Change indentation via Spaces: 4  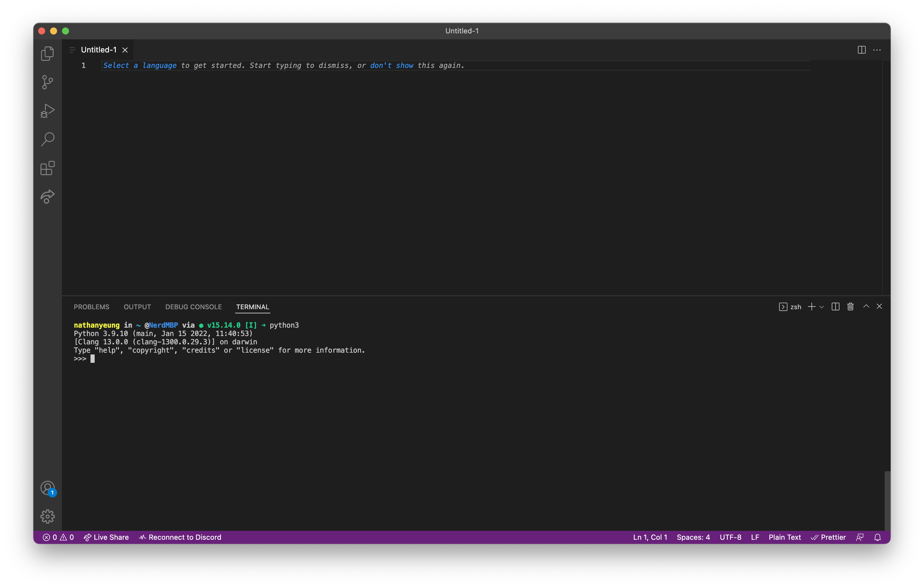693,537
